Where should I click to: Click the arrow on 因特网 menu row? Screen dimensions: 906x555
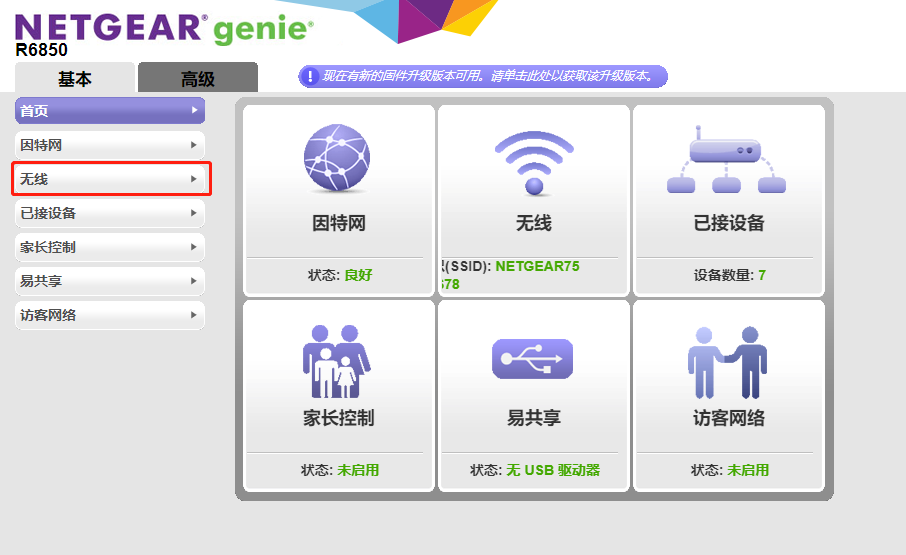(x=194, y=145)
